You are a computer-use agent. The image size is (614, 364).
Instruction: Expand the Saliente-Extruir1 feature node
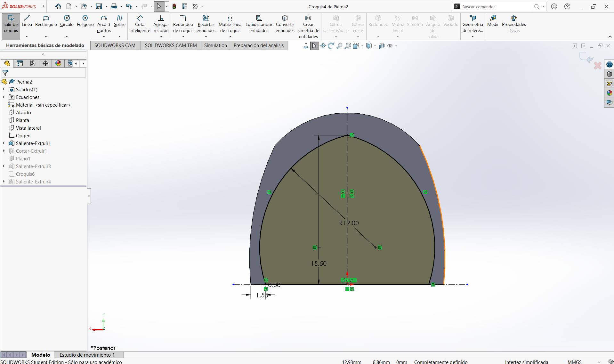point(4,143)
